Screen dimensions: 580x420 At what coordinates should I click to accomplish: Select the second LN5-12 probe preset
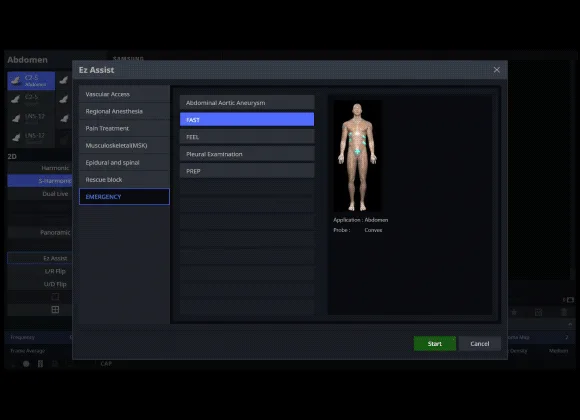(x=31, y=138)
